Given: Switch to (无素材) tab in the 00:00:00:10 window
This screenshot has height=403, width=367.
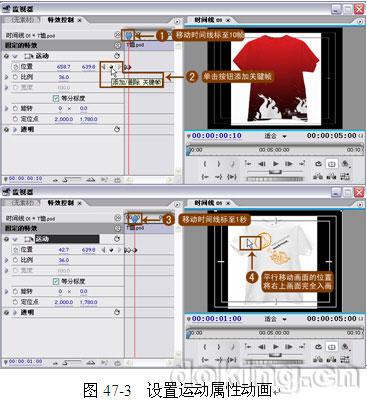Looking at the screenshot, I should (22, 20).
